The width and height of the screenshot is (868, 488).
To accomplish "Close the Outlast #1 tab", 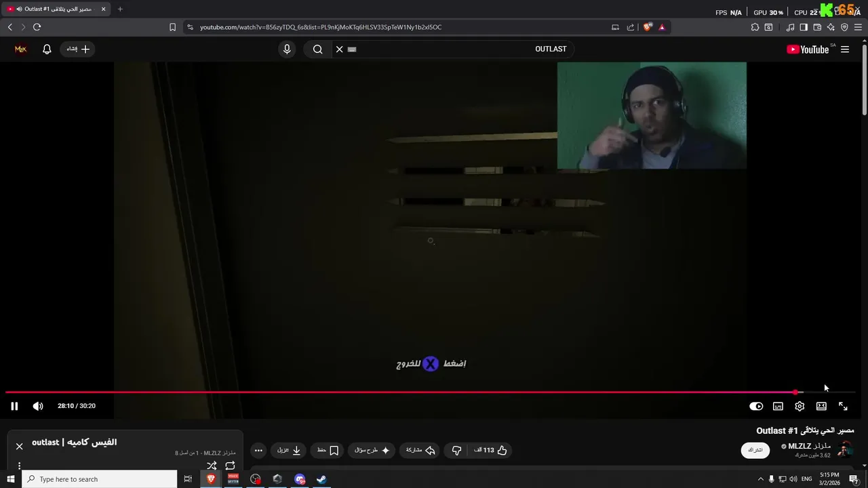I will coord(103,9).
